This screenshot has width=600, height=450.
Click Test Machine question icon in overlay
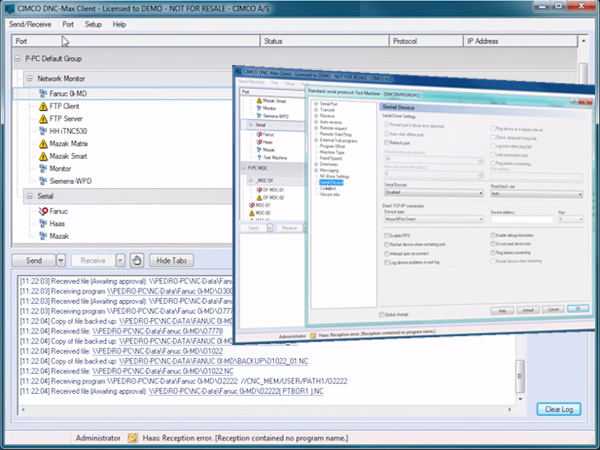pyautogui.click(x=259, y=158)
